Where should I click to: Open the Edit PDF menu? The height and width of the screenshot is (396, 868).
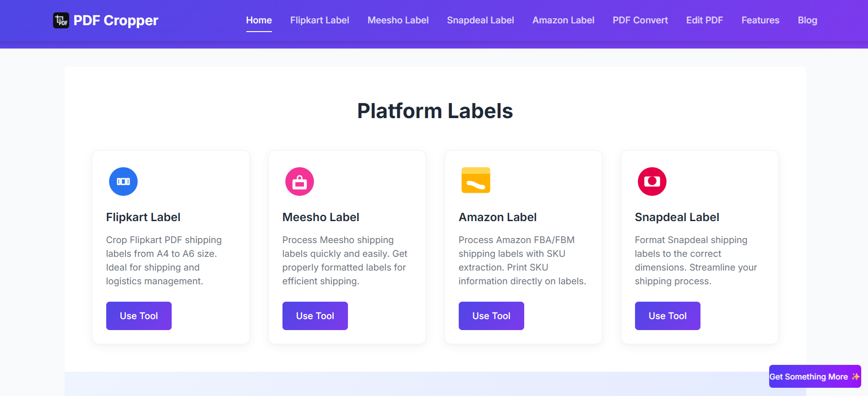(x=705, y=20)
